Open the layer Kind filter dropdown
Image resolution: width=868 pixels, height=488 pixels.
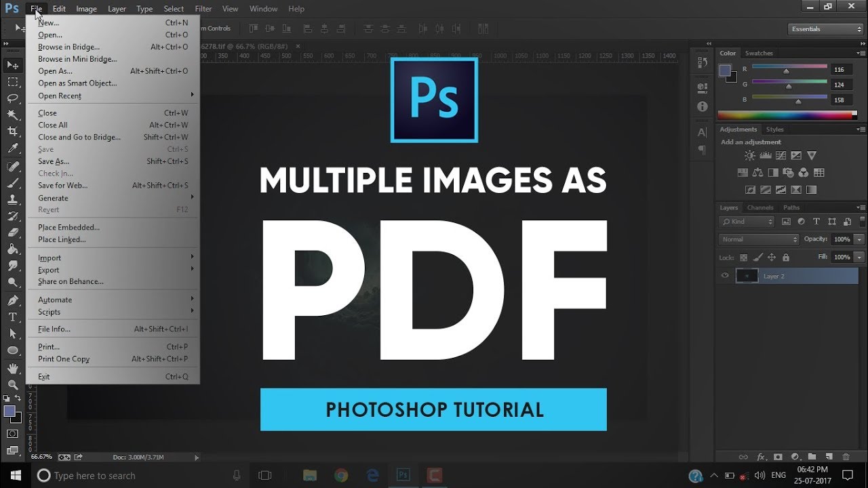click(746, 222)
